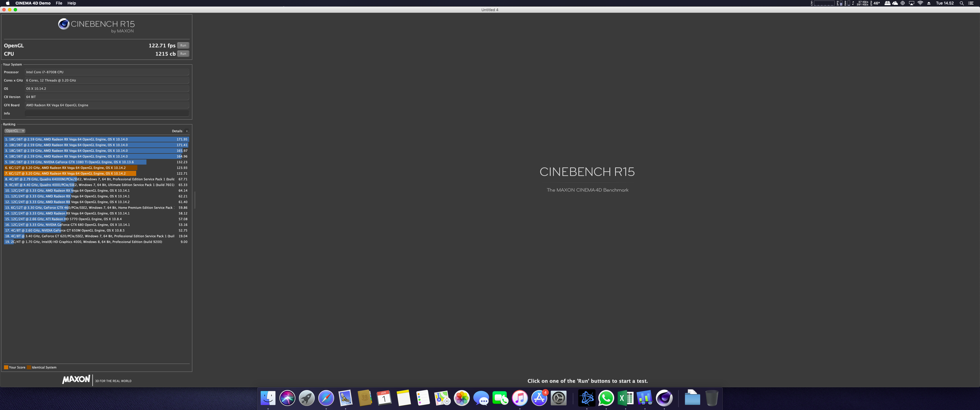980x410 pixels.
Task: Open App Store with badge 4
Action: [540, 398]
